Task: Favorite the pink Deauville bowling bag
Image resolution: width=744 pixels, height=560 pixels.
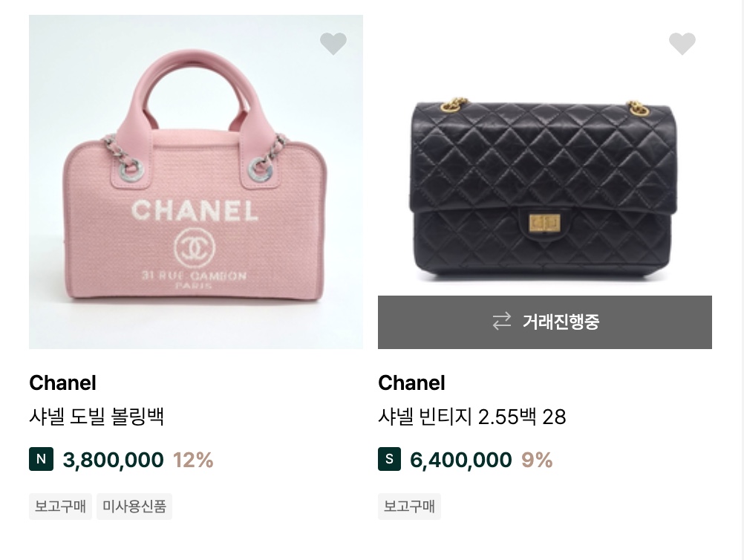Action: tap(333, 44)
